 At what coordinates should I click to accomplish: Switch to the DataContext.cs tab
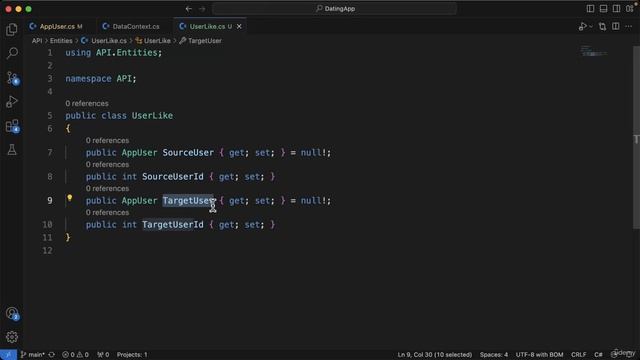(136, 27)
